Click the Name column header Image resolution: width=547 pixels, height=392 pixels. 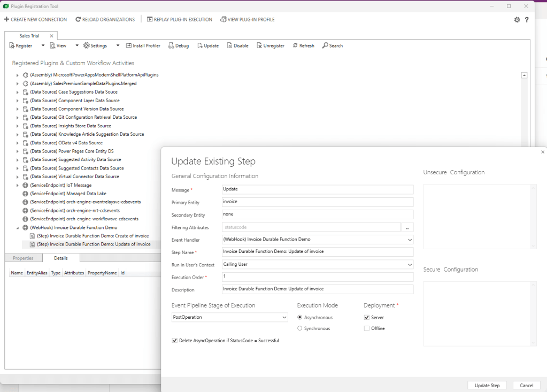pos(17,273)
